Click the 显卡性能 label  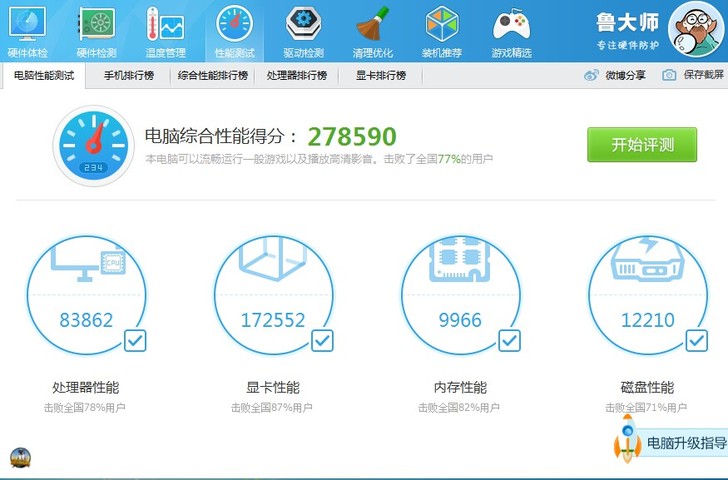[x=273, y=387]
